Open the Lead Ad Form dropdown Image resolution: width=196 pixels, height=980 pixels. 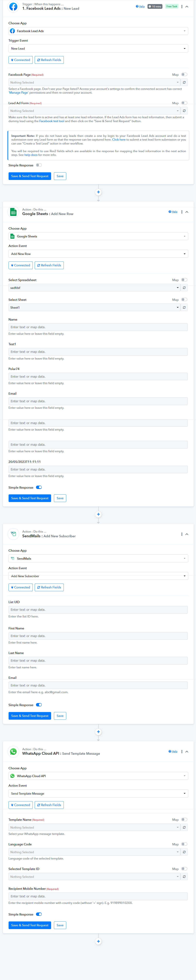(94, 111)
